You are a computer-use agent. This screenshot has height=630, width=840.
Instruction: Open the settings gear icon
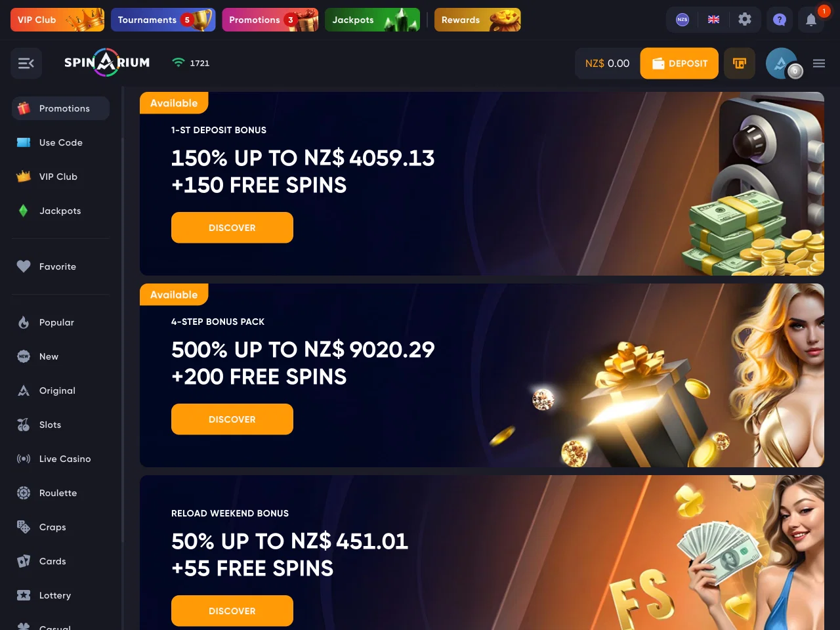click(745, 20)
